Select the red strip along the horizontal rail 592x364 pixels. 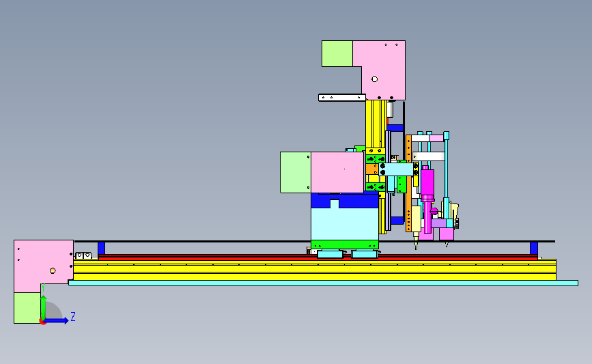318,257
